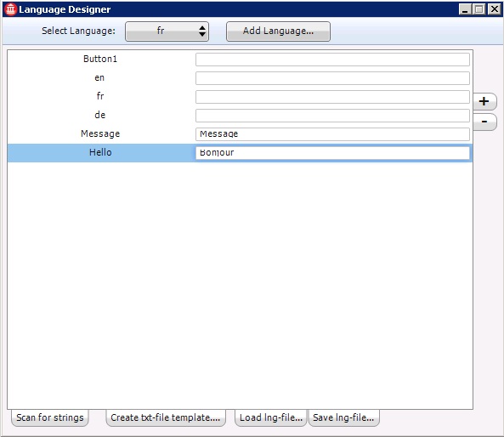Click Create txt-file template button

coord(166,417)
